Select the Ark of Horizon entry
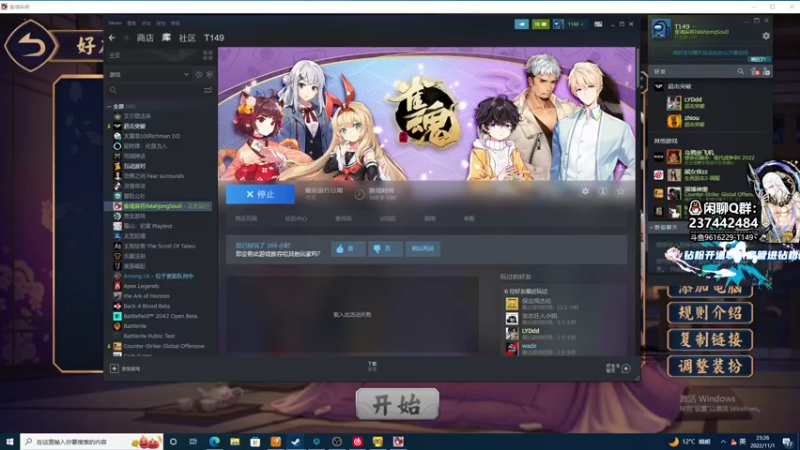800x450 pixels. point(146,296)
